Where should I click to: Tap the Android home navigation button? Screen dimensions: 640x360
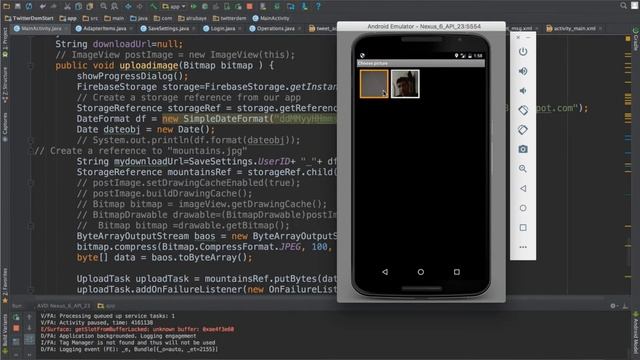pyautogui.click(x=421, y=272)
